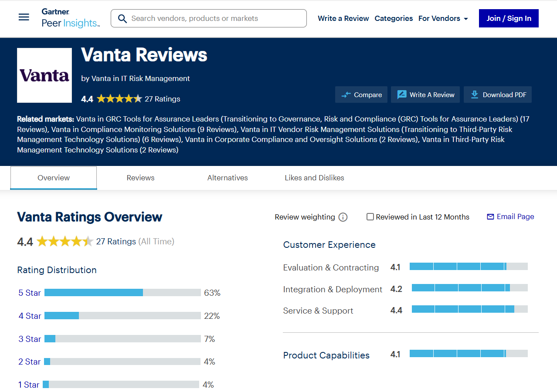This screenshot has height=392, width=557.
Task: Click the Gartner Peer Insights logo
Action: [x=71, y=18]
